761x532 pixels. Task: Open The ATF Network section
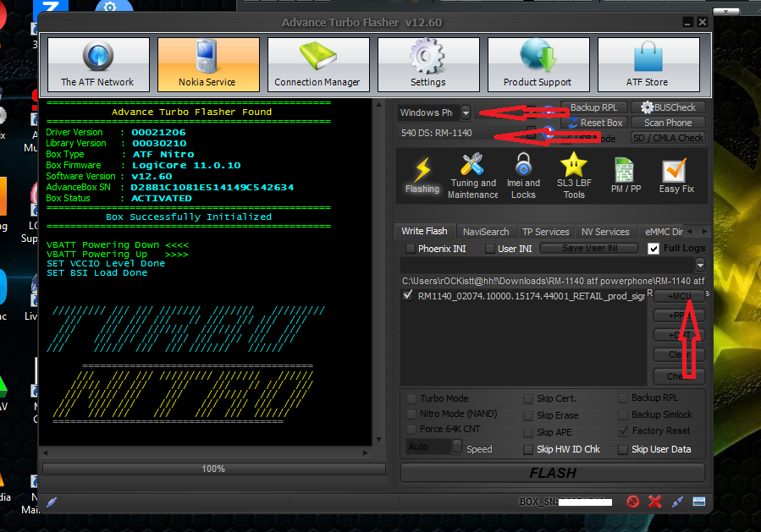click(98, 65)
